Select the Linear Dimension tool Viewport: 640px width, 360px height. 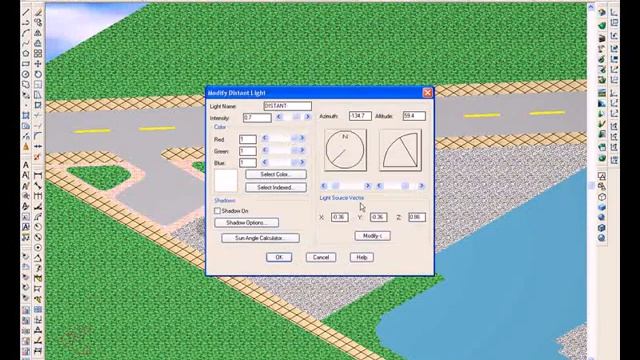point(38,176)
